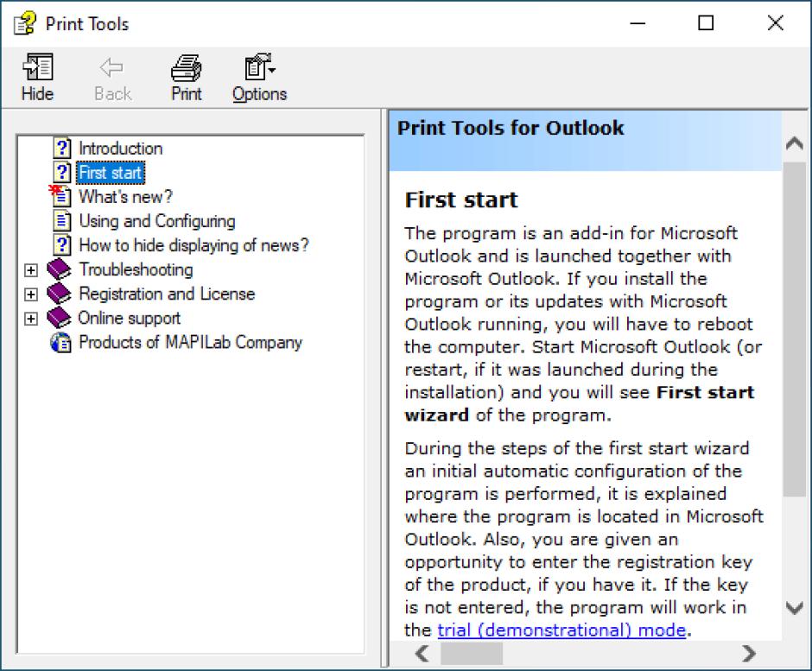812x671 pixels.
Task: Click the Print printer icon
Action: pyautogui.click(x=187, y=68)
